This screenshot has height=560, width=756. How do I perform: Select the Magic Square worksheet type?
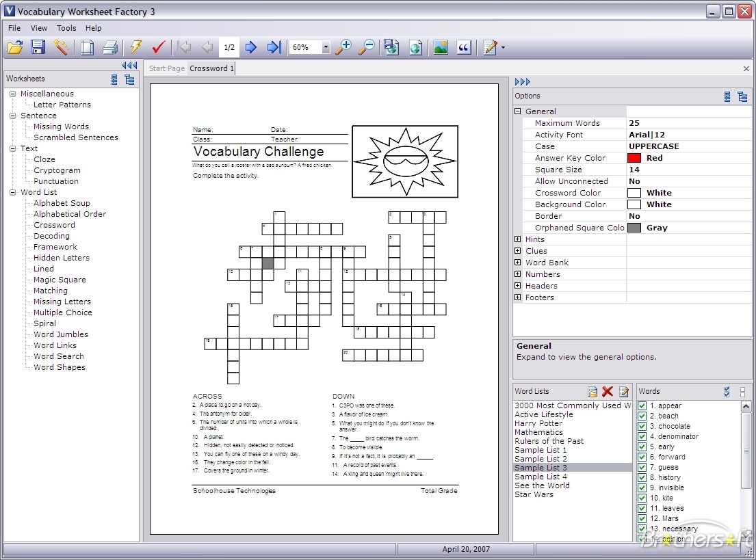[x=60, y=280]
